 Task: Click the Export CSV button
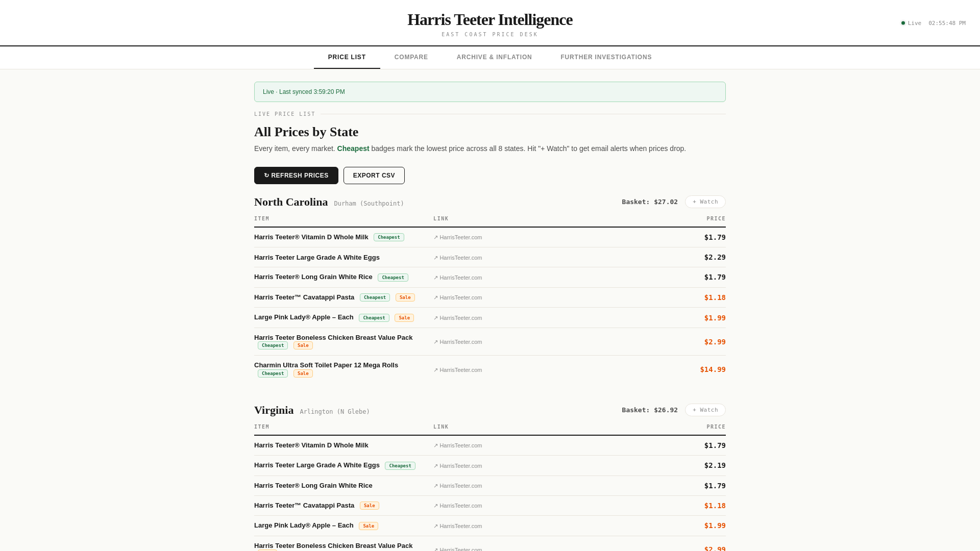point(374,176)
